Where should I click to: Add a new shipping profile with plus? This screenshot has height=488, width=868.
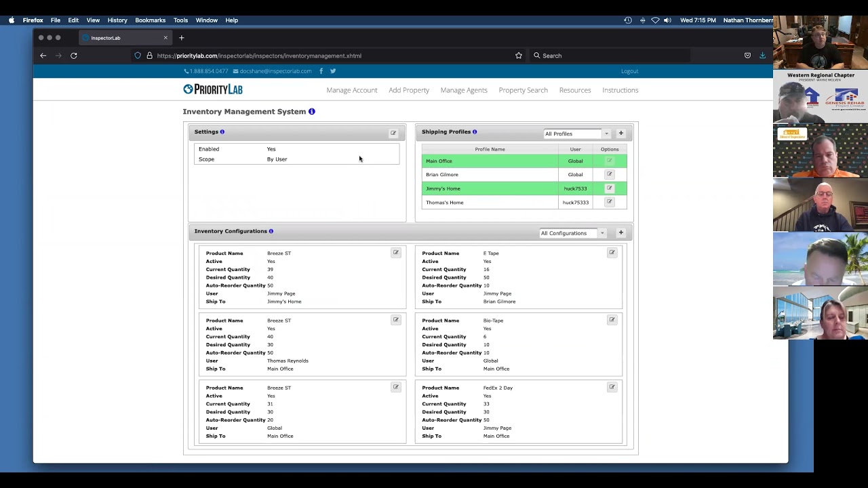tap(620, 133)
